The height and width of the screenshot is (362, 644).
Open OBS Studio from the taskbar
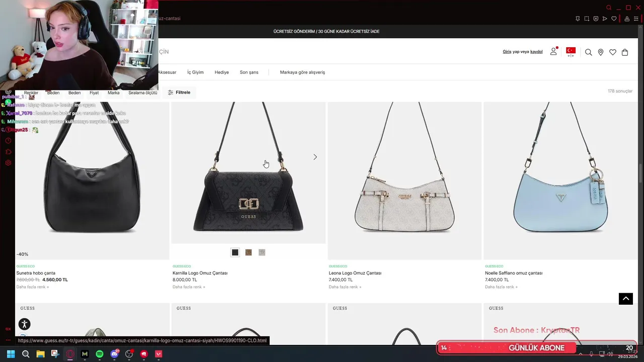click(x=129, y=354)
